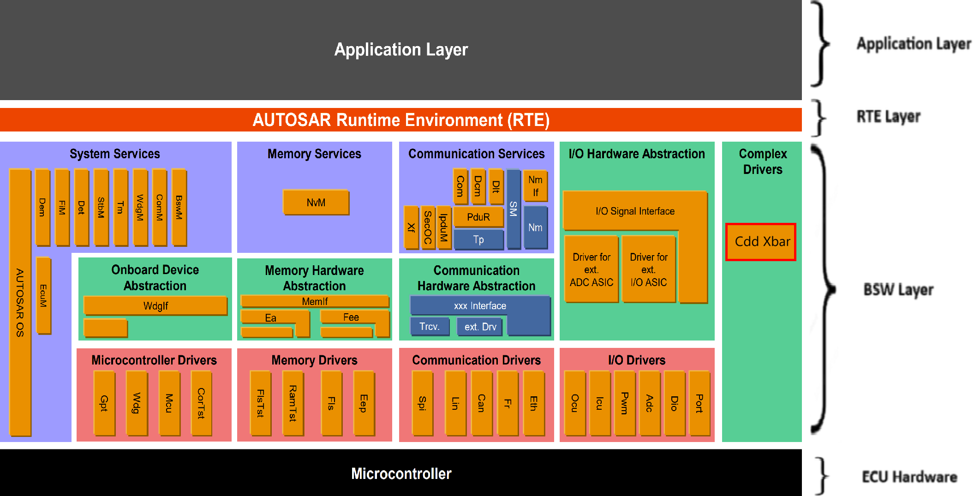Viewport: 980px width, 496px height.
Task: Select the blue xxx Interface block
Action: (480, 306)
